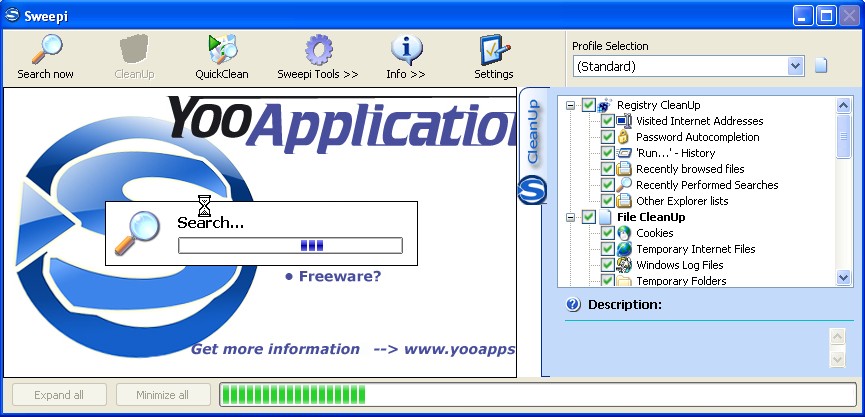Select the 'Temporary Folders' row text
This screenshot has height=417, width=865.
pos(681,281)
